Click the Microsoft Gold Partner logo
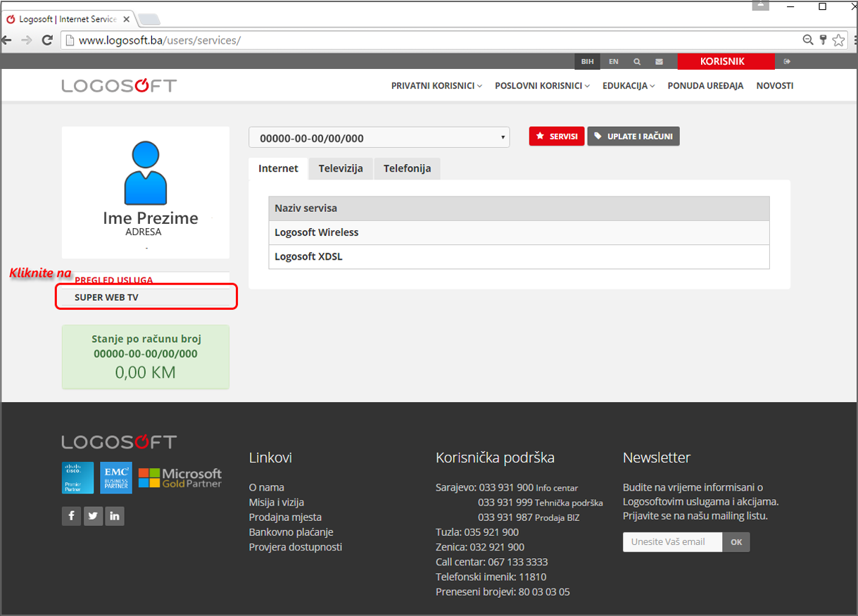Viewport: 858px width, 616px height. coord(180,478)
